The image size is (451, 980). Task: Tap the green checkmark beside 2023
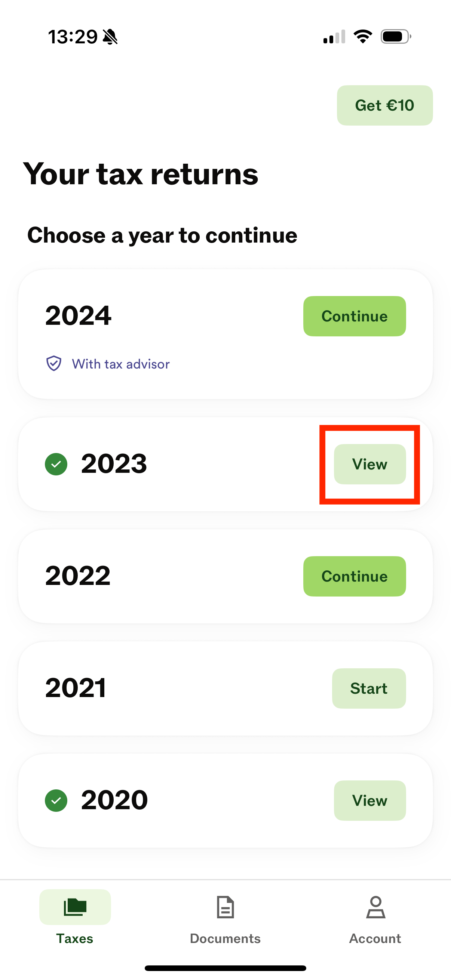click(x=56, y=464)
